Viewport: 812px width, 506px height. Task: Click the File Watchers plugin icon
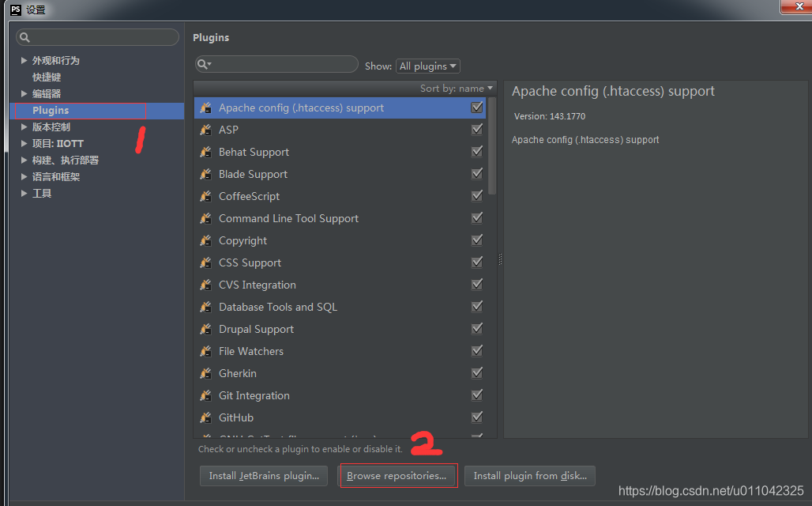[207, 351]
